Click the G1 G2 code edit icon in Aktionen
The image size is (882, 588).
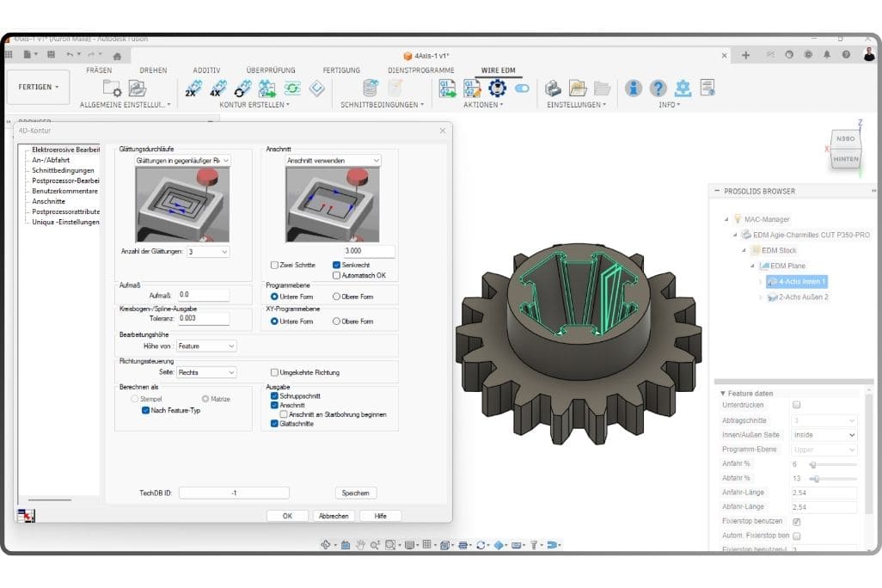(x=472, y=89)
